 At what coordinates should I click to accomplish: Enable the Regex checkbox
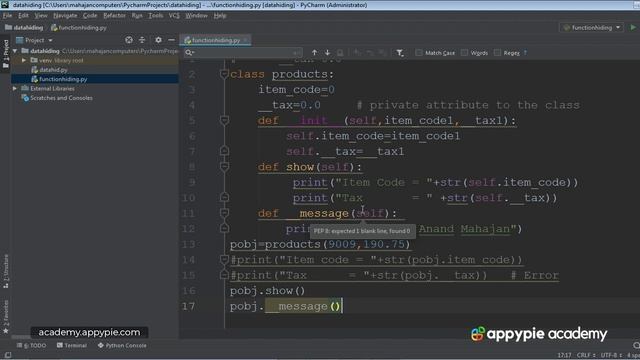pos(497,53)
